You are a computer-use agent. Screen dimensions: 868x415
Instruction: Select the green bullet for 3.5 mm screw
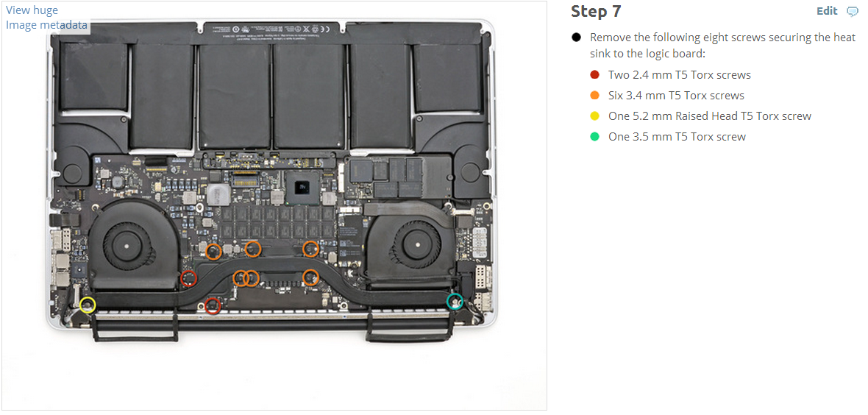tap(595, 137)
